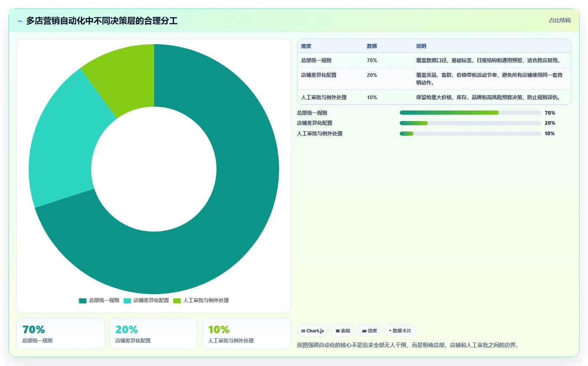Image resolution: width=588 pixels, height=366 pixels.
Task: Select the 10% 人工审批与例外处理 data card
Action: (246, 334)
